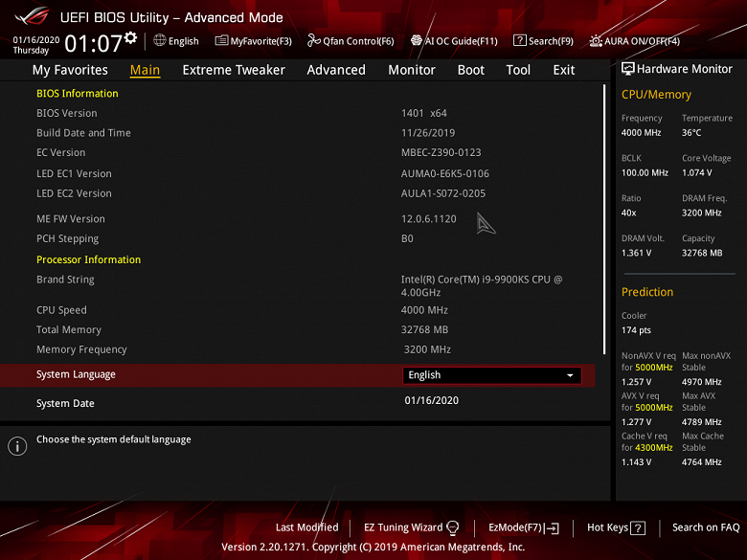Image resolution: width=747 pixels, height=560 pixels.
Task: Click the CPU Speed value 4000 MHz
Action: (x=424, y=310)
